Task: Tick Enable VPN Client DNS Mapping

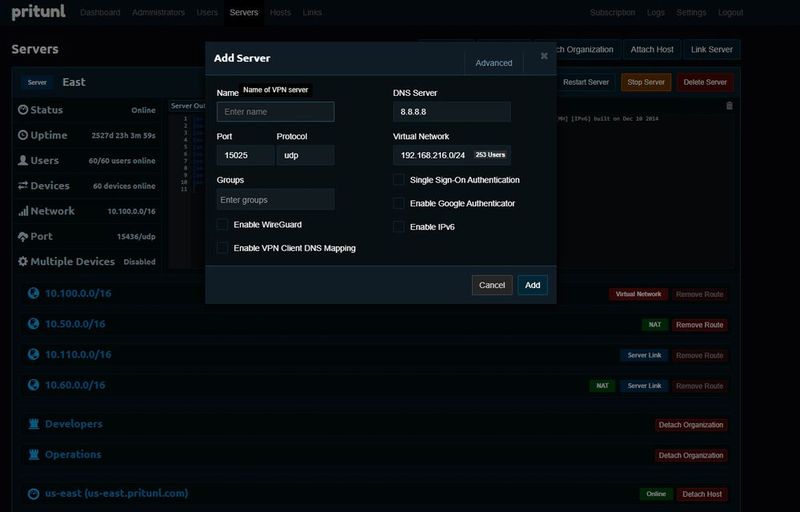Action: 223,247
